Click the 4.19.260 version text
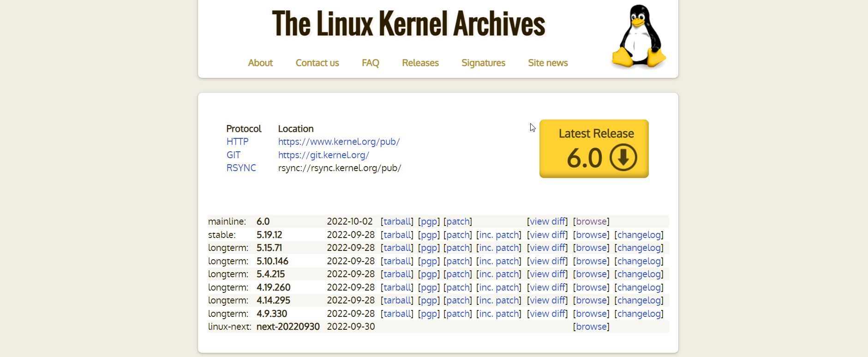This screenshot has width=868, height=357. [x=273, y=287]
